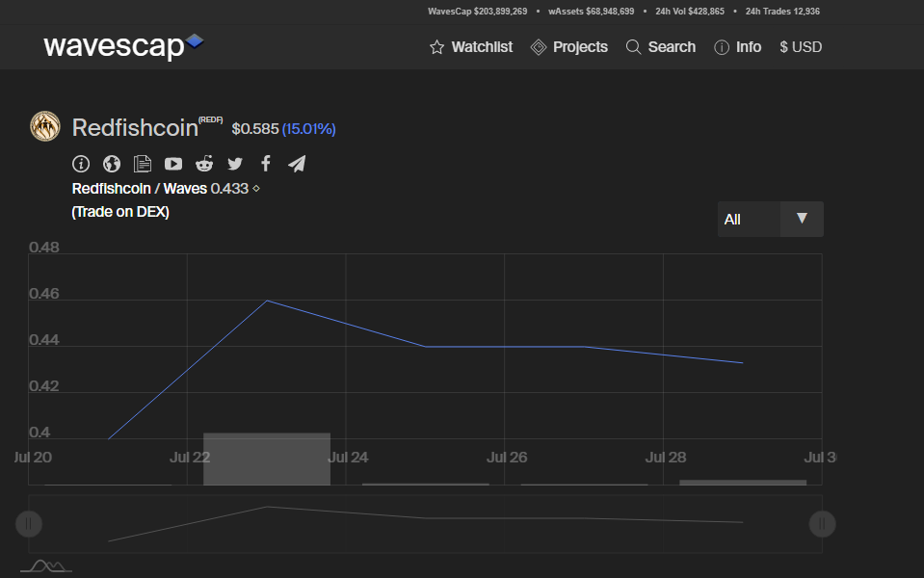Screen dimensions: 924x578
Task: Click the Redfishcoin title heading
Action: click(135, 128)
